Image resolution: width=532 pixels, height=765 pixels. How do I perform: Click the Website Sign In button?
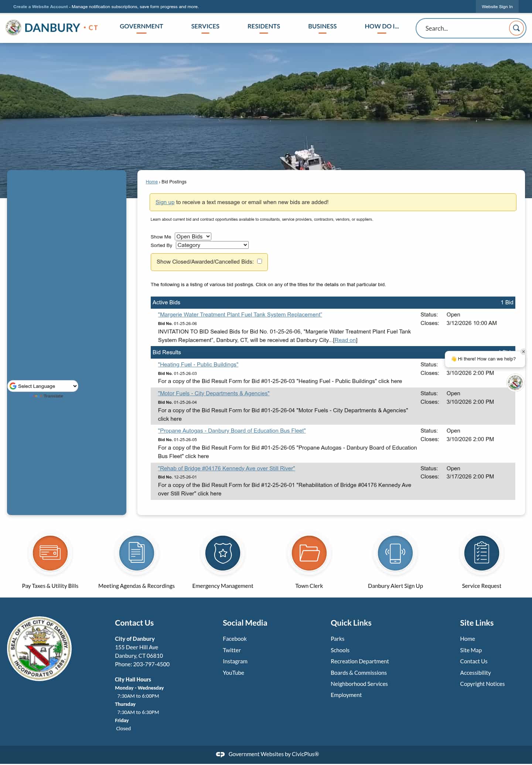[497, 7]
